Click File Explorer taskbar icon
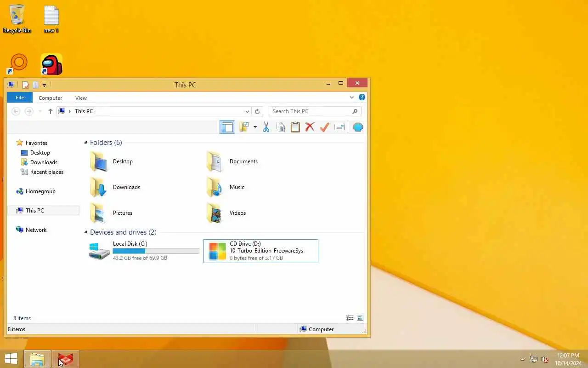The image size is (588, 368). [x=37, y=359]
